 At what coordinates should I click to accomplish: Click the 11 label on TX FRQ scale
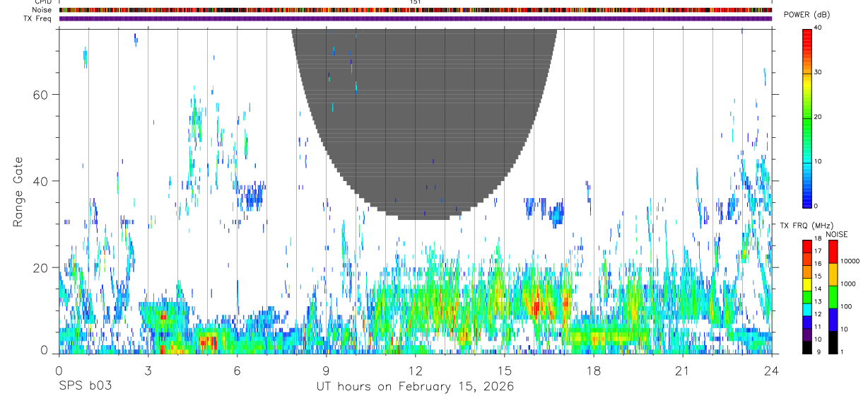819,327
